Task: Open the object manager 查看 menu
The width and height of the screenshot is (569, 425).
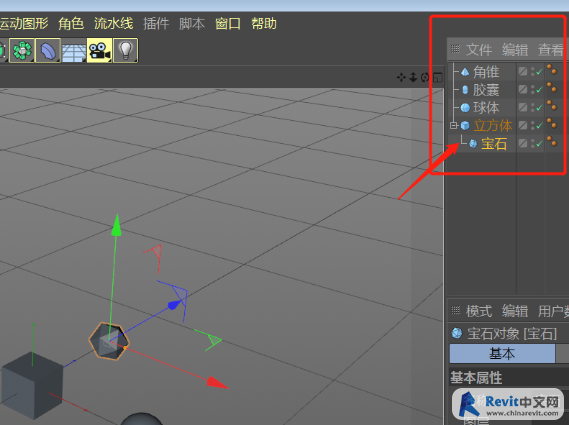Action: (x=550, y=50)
